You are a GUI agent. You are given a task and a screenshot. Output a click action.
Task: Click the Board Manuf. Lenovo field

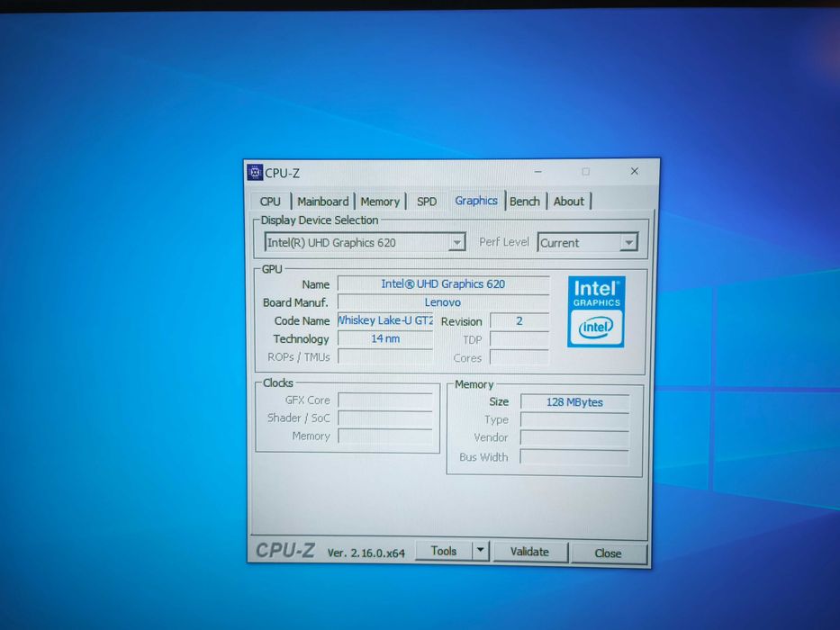coord(444,302)
